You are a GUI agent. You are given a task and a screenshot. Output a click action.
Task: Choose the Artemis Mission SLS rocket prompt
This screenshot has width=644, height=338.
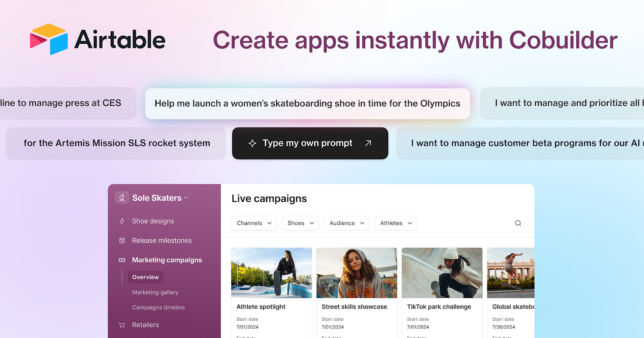(116, 143)
